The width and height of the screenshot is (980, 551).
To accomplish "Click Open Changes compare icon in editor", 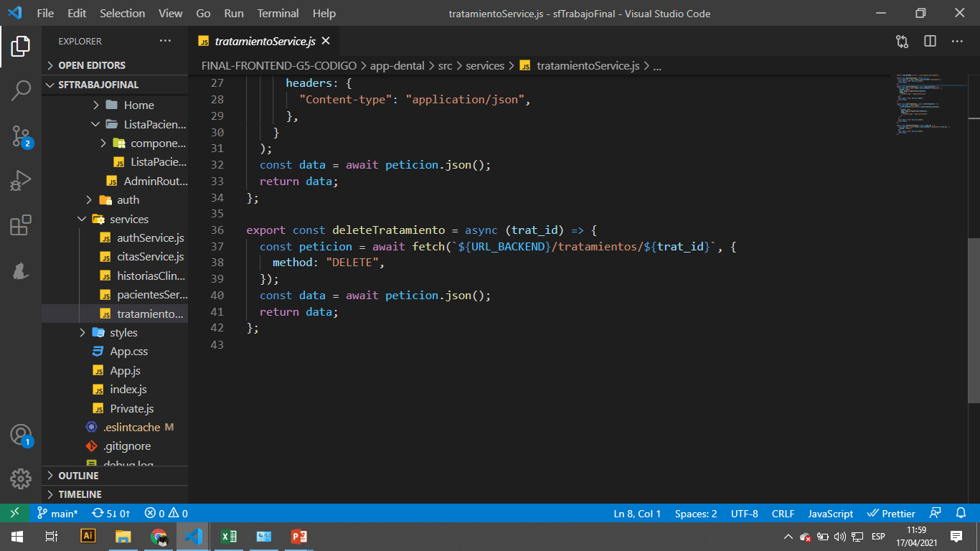I will (903, 42).
